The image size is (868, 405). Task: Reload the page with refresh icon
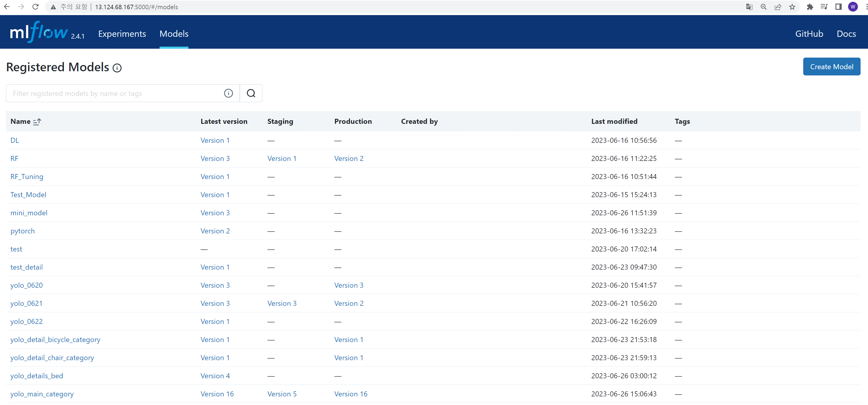pyautogui.click(x=35, y=7)
